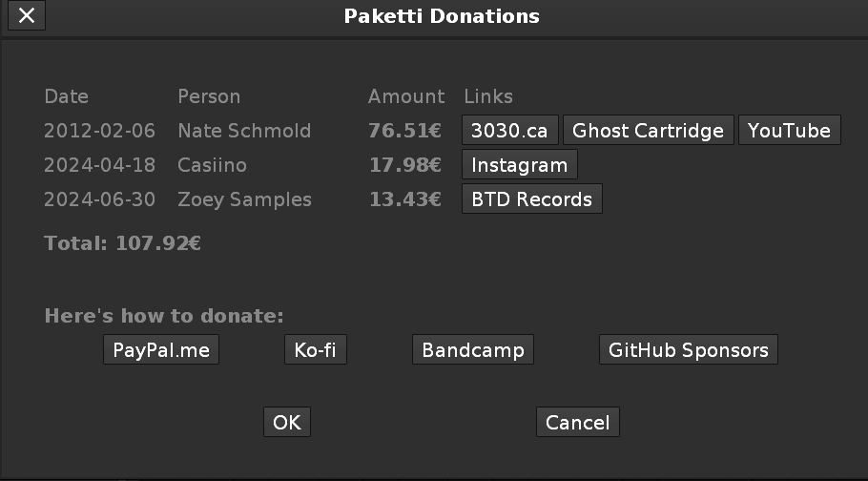868x481 pixels.
Task: Donate via the Ko-fi button
Action: (315, 350)
